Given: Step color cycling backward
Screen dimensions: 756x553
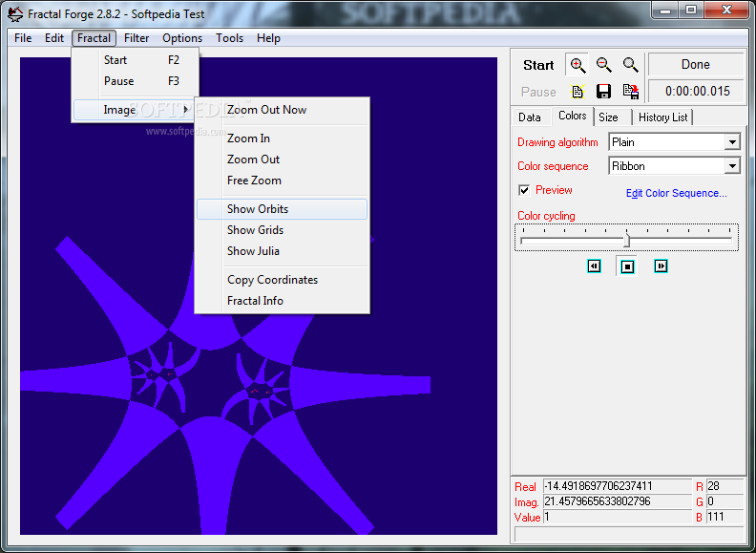Looking at the screenshot, I should pyautogui.click(x=594, y=266).
